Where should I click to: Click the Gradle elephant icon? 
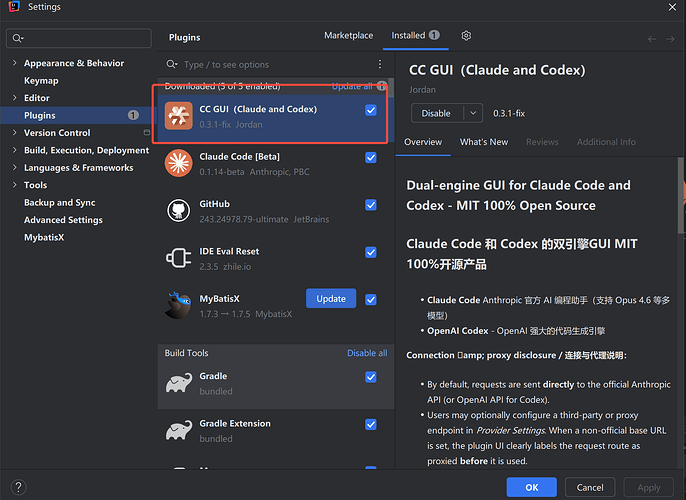click(178, 383)
